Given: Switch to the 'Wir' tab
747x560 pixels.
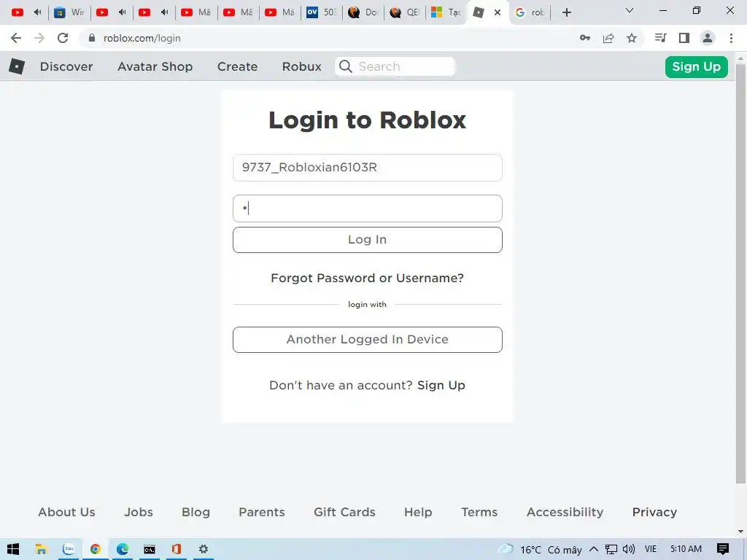Looking at the screenshot, I should coord(69,12).
